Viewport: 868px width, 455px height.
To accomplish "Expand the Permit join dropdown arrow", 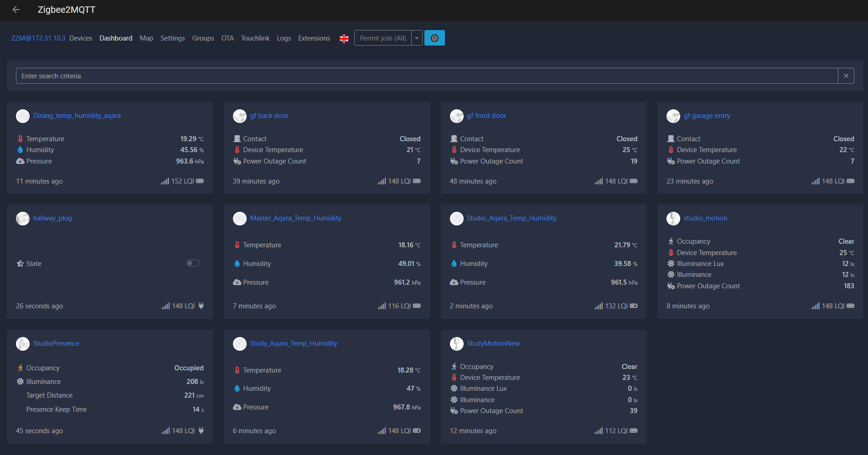I will tap(417, 38).
